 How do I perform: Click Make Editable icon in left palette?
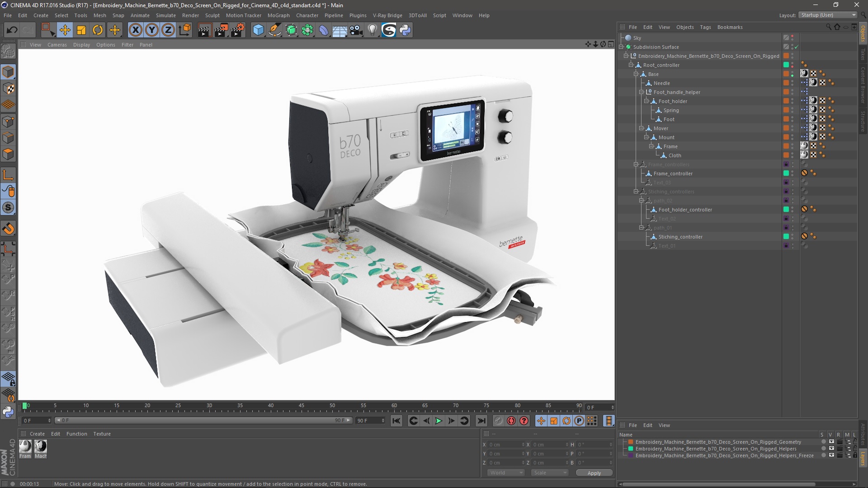8,52
